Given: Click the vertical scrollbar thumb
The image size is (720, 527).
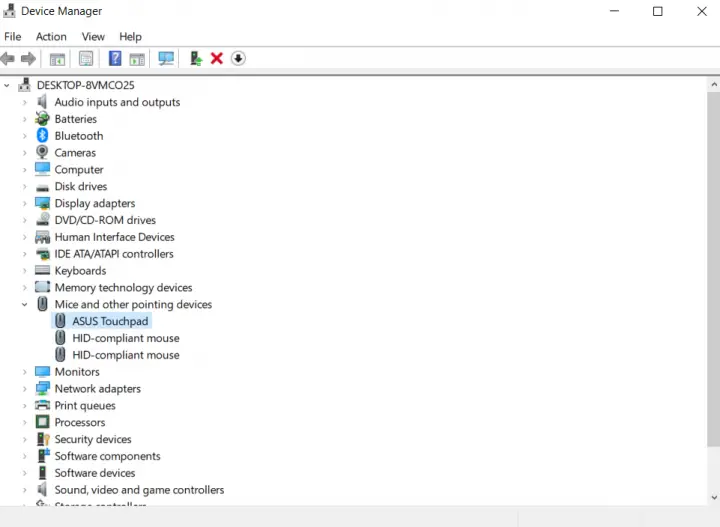Looking at the screenshot, I should tap(714, 269).
